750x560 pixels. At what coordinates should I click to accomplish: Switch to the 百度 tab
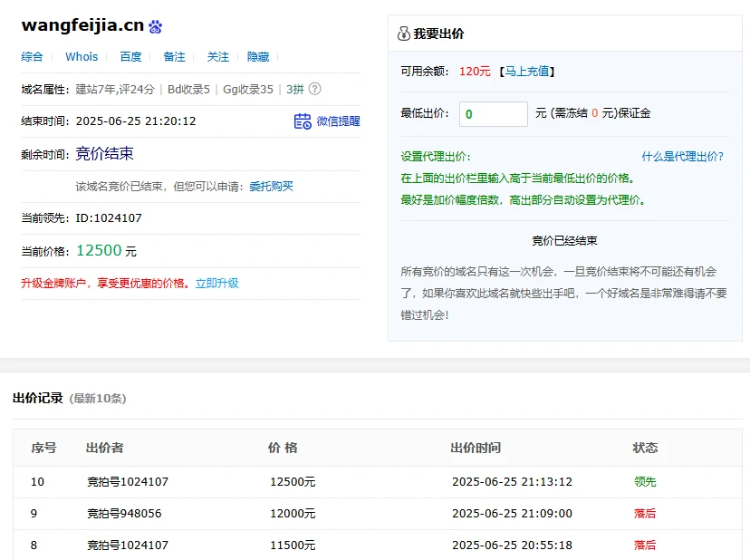click(130, 56)
